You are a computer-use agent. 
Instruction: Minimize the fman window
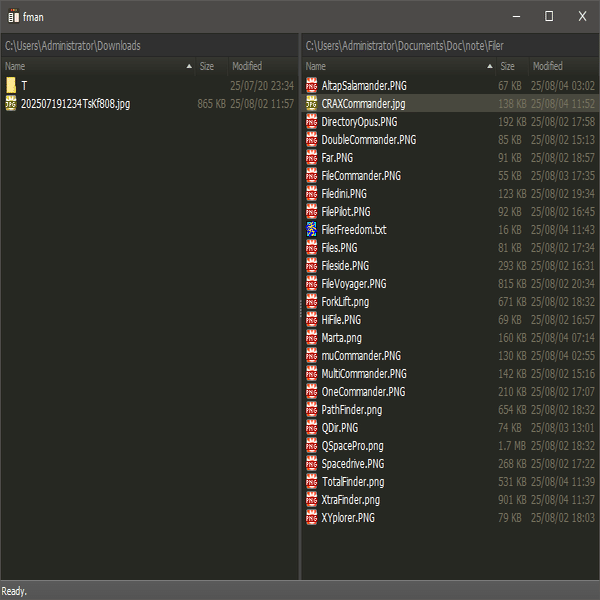click(516, 16)
